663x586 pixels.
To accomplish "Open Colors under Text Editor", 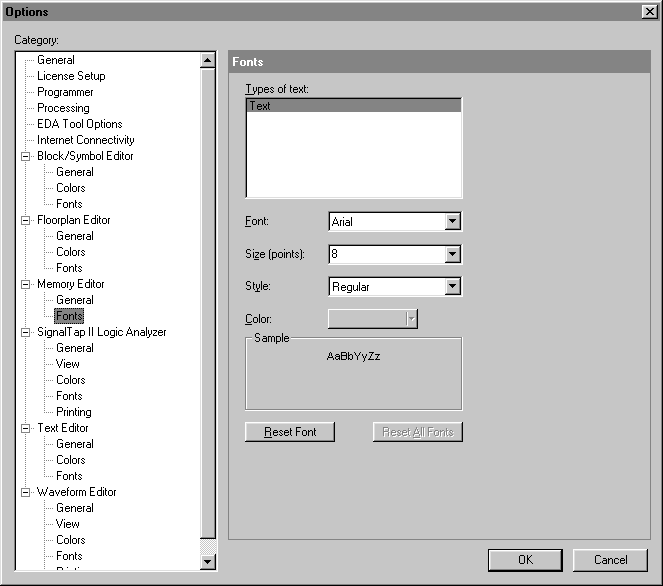I will tap(71, 460).
